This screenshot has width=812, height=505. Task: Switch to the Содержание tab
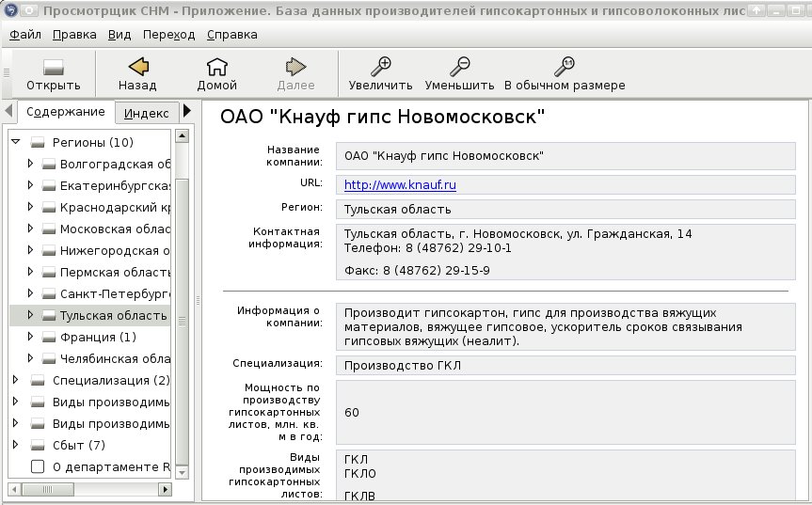click(66, 112)
